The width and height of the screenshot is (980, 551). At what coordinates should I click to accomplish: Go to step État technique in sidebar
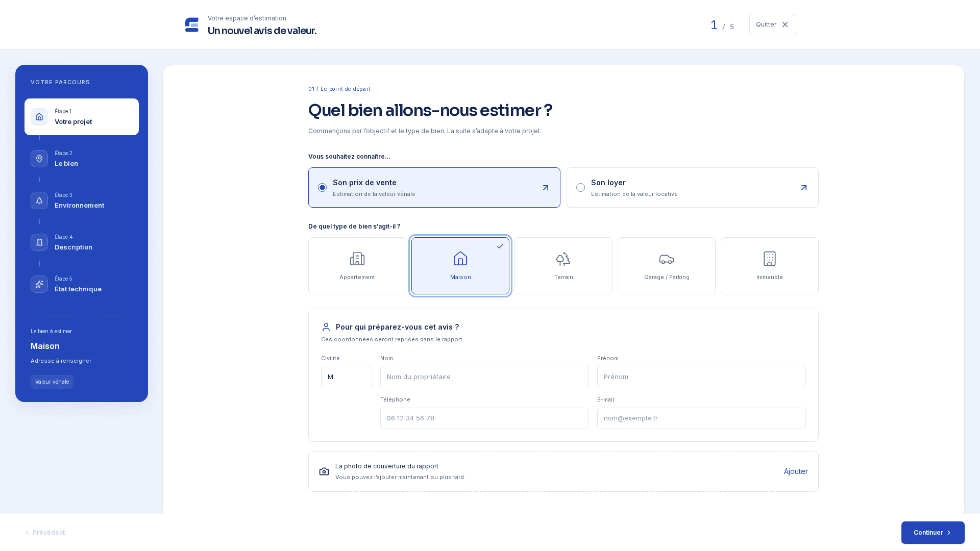(x=82, y=284)
